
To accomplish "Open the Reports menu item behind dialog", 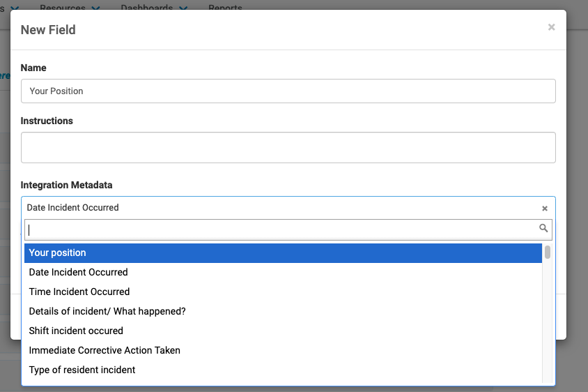I will click(x=225, y=8).
